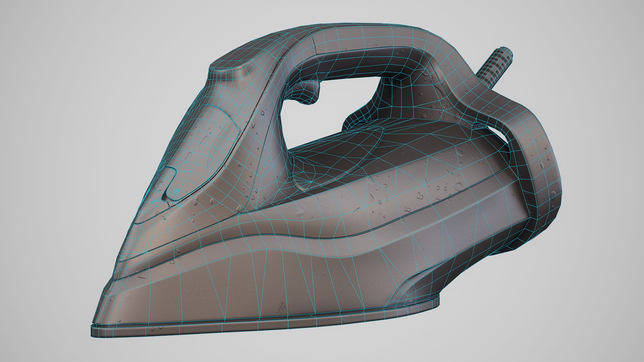This screenshot has width=644, height=362.
Task: Click the embossed hot-surface warning symbol
Action: [283, 306]
